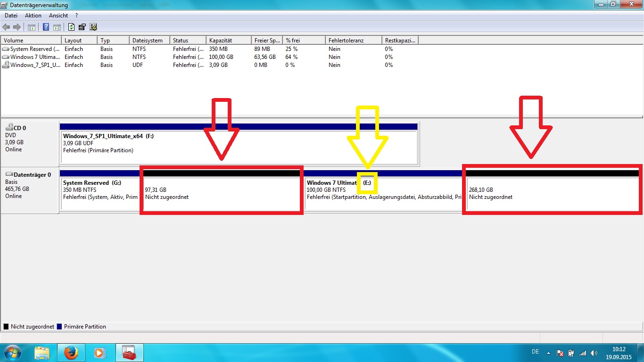Select the System Reserved volume row icon
Screen dimensions: 644x362
tap(5, 49)
